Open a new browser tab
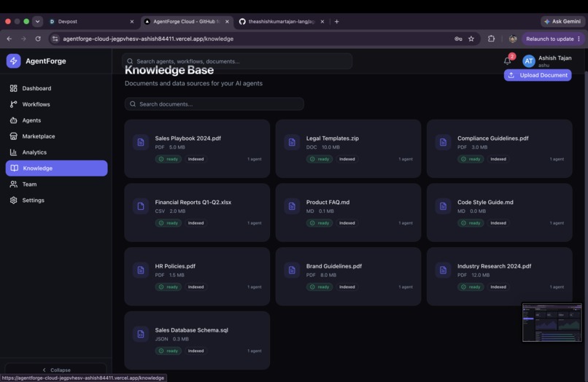 pos(337,22)
